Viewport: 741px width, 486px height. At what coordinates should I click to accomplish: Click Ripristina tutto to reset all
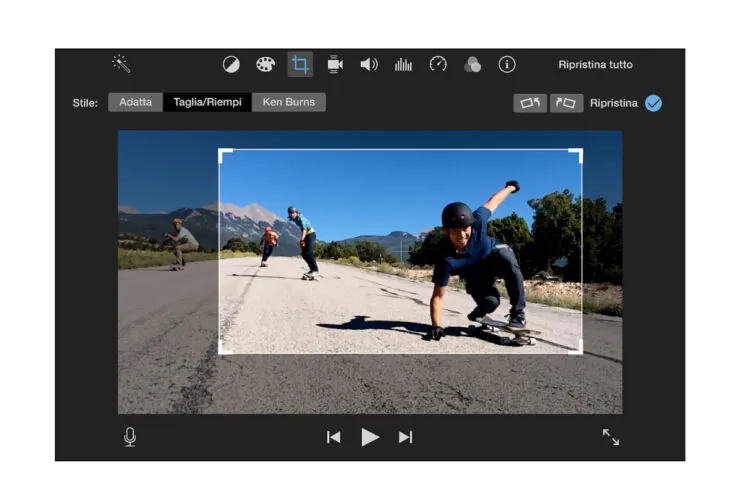coord(595,64)
